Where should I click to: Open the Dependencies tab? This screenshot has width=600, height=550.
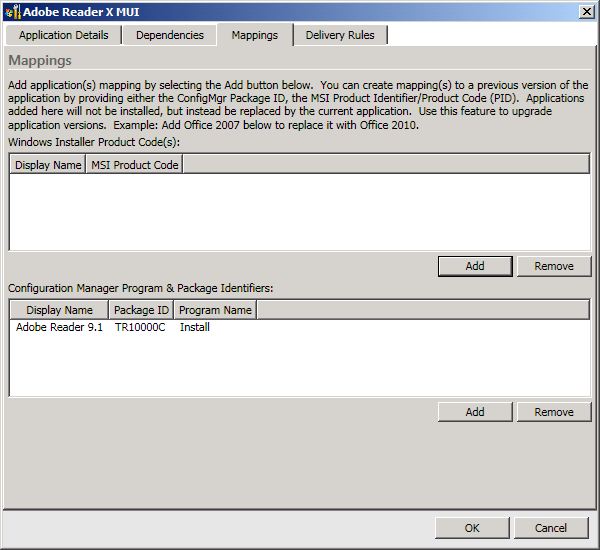coord(170,35)
